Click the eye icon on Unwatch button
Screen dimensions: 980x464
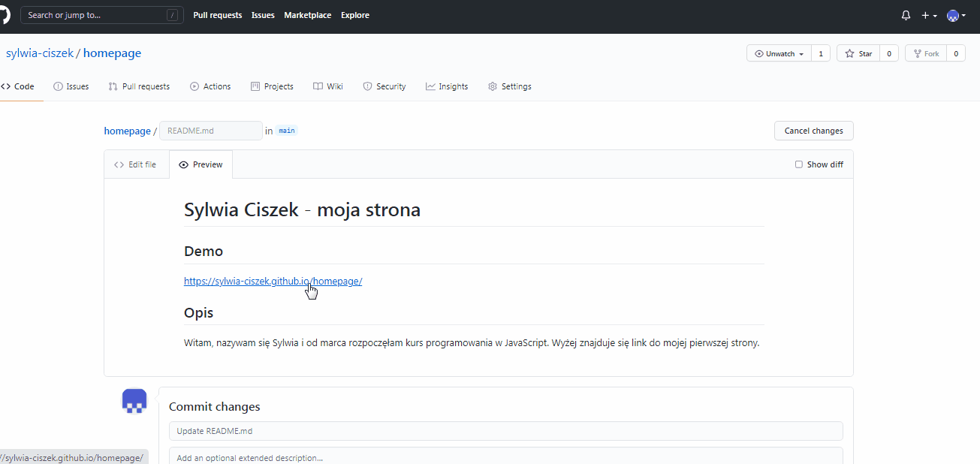759,54
